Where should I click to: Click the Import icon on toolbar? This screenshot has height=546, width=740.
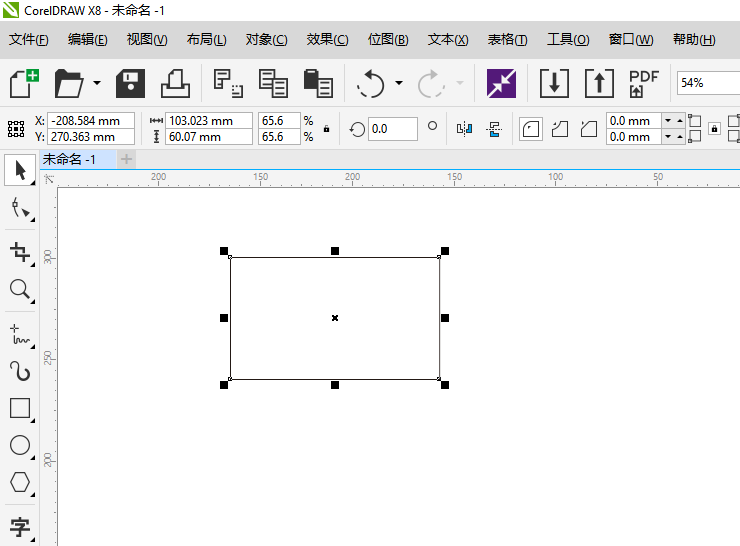(x=554, y=83)
